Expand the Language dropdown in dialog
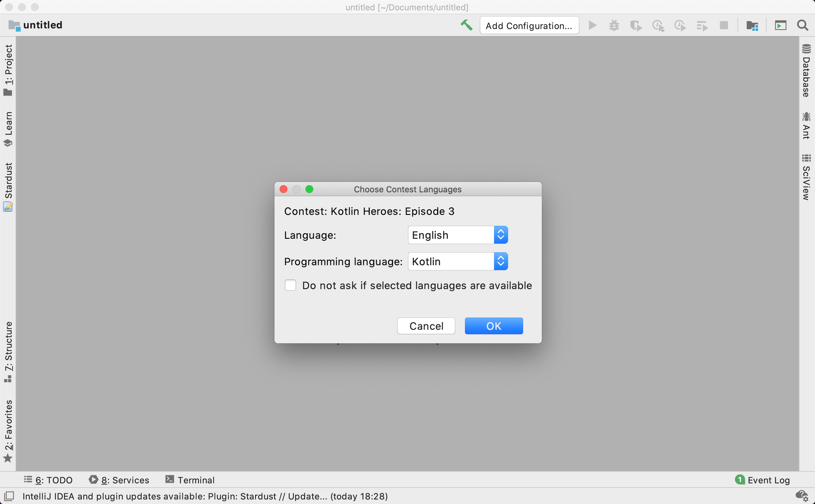 pos(500,235)
